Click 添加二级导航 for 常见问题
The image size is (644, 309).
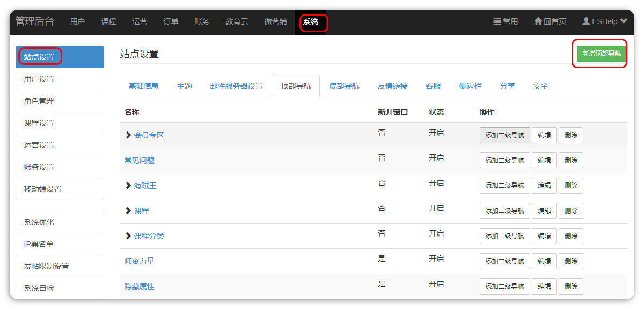tap(504, 160)
